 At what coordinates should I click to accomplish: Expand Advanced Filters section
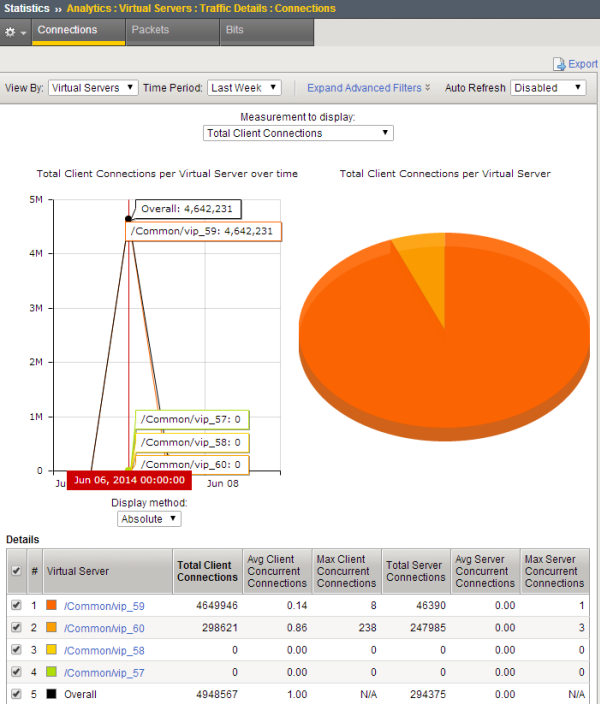(368, 88)
